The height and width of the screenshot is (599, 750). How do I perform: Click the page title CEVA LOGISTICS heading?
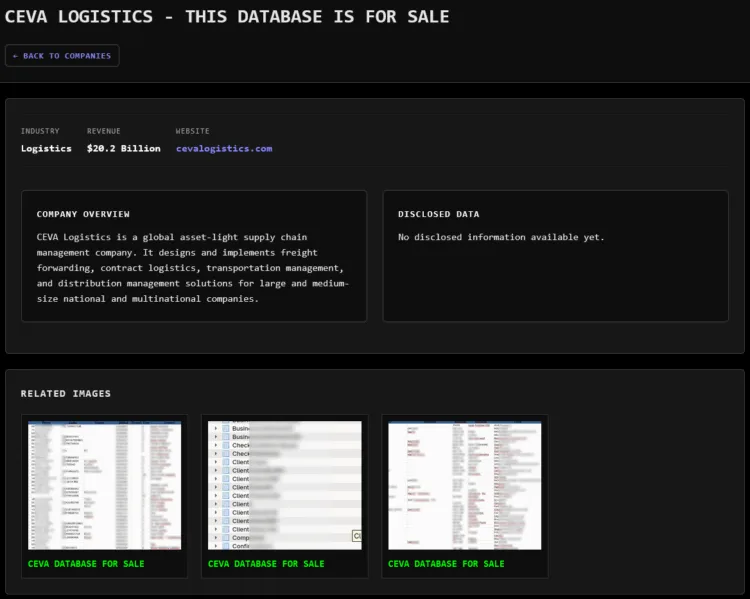[x=227, y=17]
